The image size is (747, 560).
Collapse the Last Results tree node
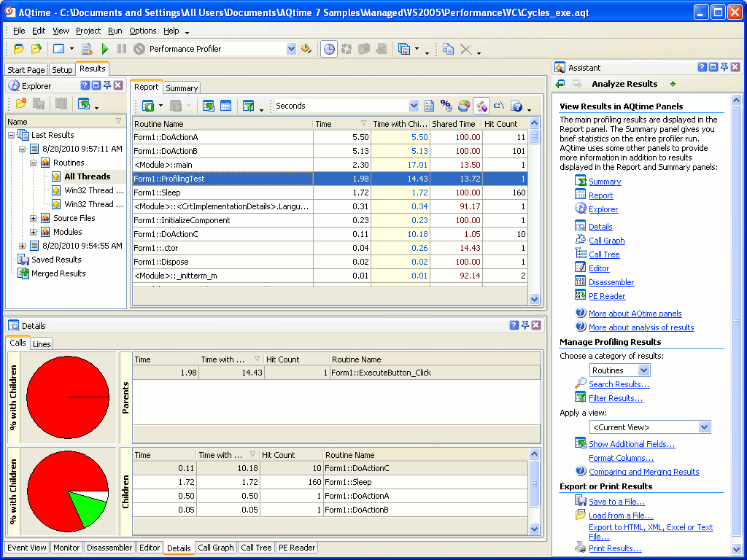(12, 135)
